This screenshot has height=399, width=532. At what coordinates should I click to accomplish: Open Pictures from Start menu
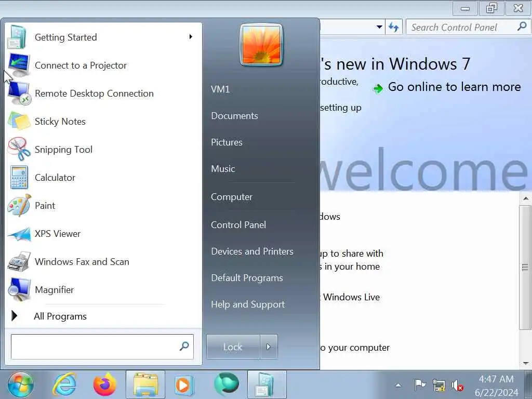point(227,142)
